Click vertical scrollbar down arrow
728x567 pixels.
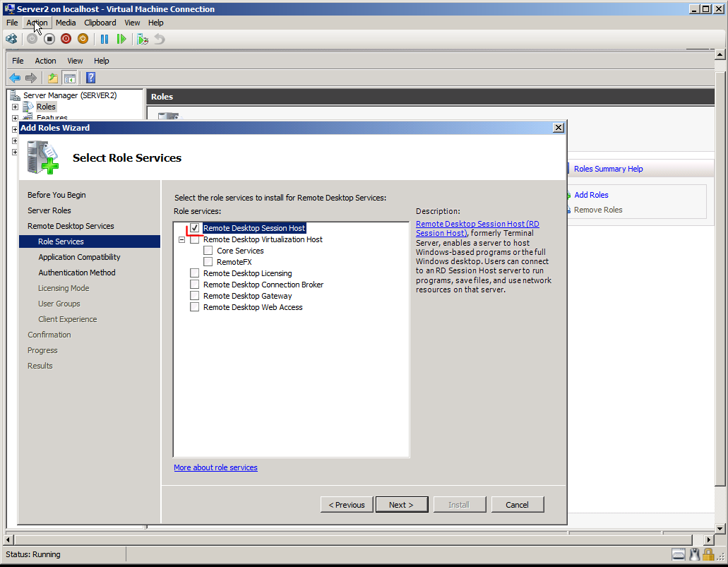point(720,528)
